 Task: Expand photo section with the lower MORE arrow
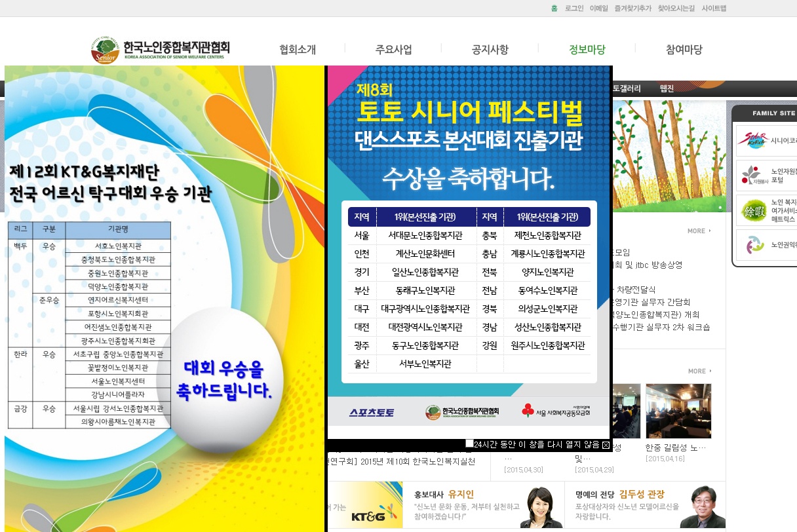point(699,371)
